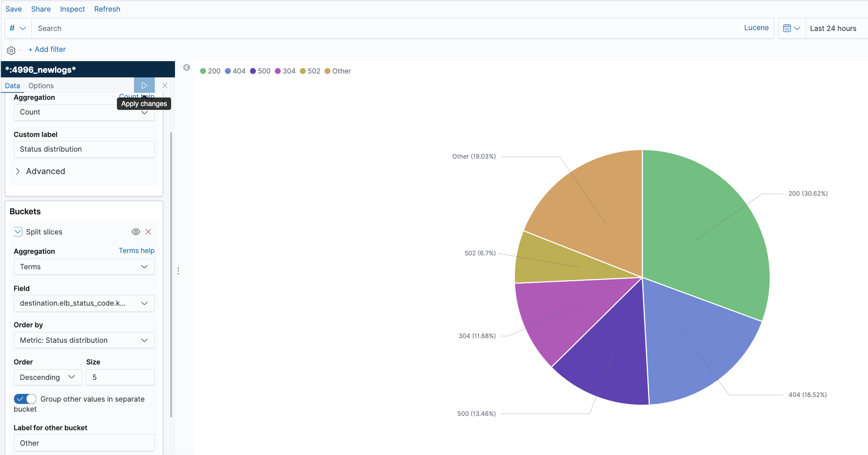Remove the Split slices bucket
868x455 pixels.
148,232
